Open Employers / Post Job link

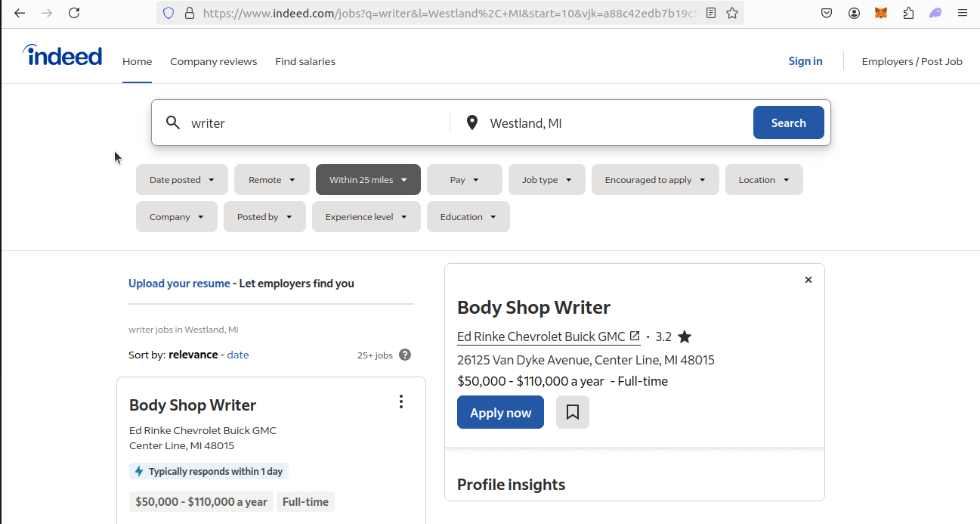[912, 61]
